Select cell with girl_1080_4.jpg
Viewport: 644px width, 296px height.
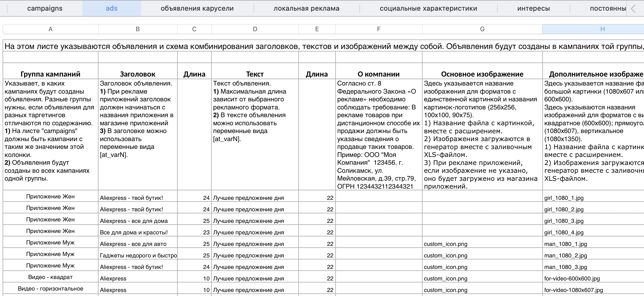593,231
